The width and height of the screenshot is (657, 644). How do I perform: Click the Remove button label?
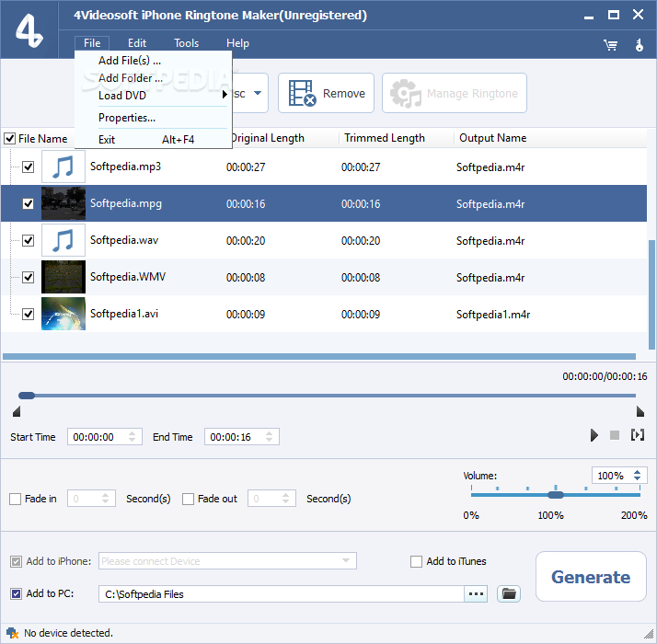coord(343,94)
